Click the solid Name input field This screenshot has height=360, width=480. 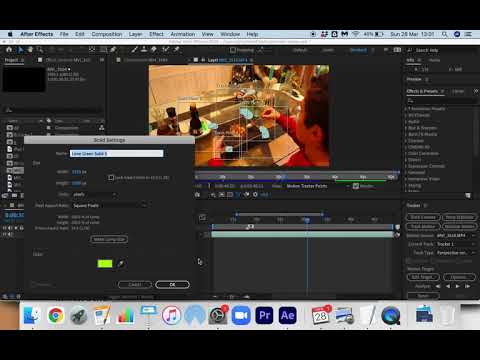(117, 153)
